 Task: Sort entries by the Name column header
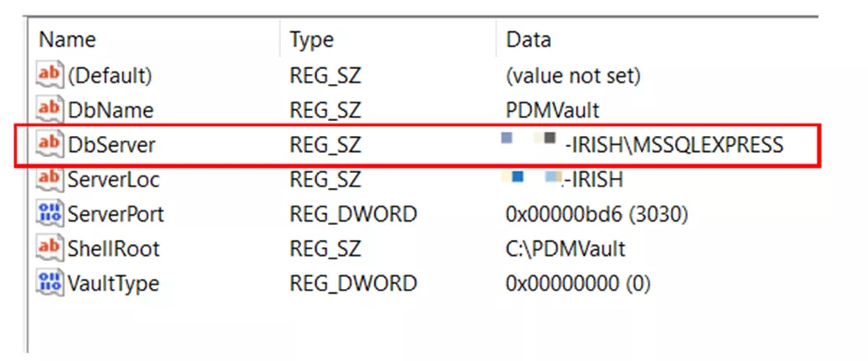pyautogui.click(x=68, y=39)
